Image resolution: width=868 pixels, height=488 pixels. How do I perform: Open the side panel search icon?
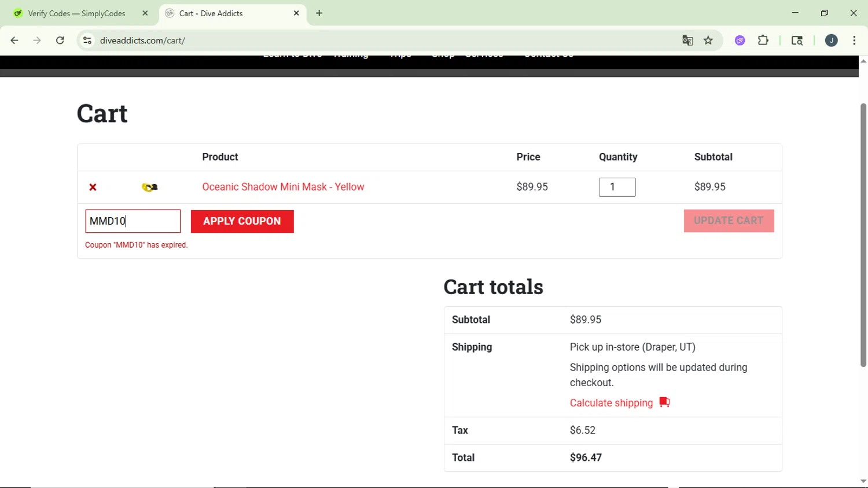797,41
